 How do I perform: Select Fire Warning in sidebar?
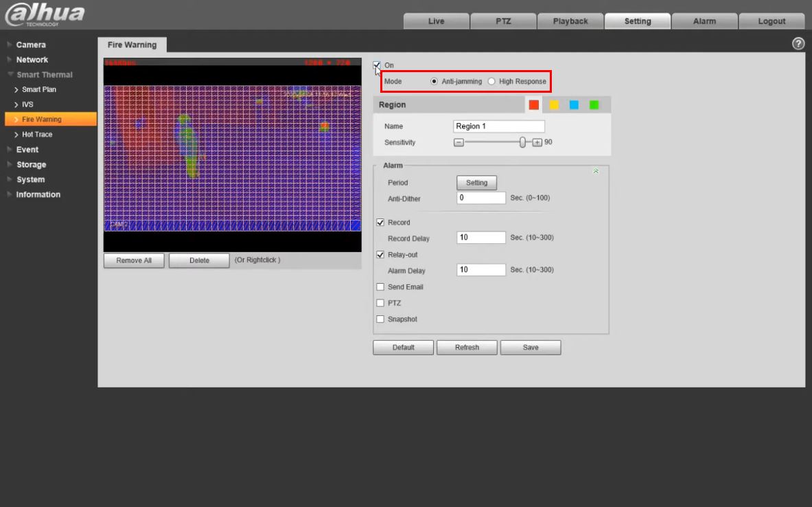coord(51,120)
